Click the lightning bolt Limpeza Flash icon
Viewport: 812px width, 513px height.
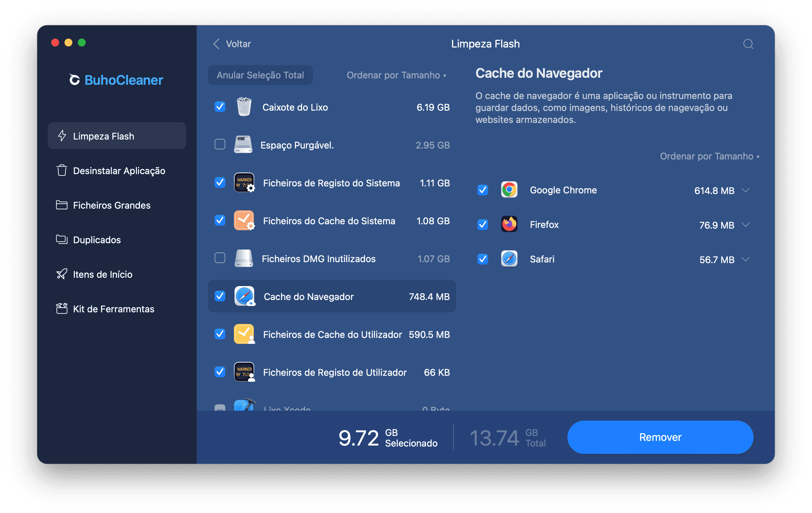(x=62, y=136)
